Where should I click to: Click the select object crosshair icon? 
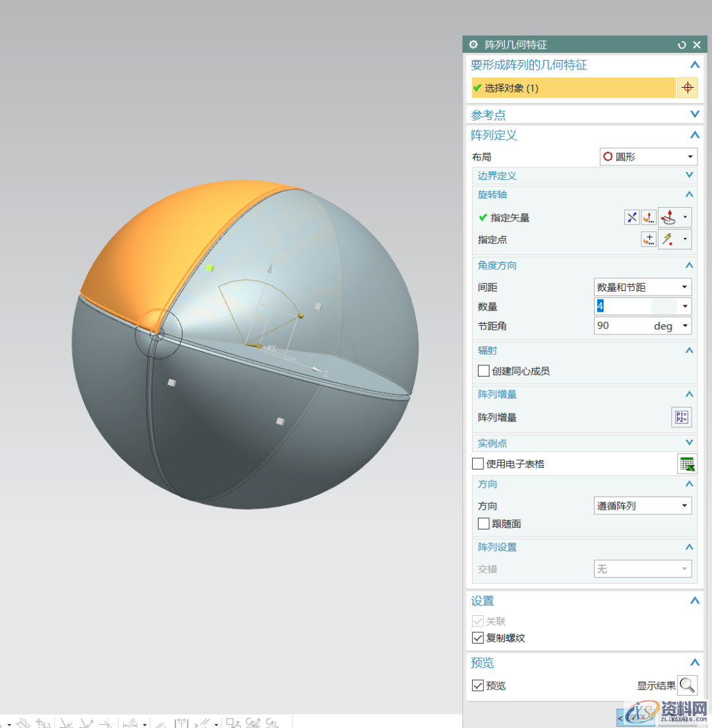point(687,88)
